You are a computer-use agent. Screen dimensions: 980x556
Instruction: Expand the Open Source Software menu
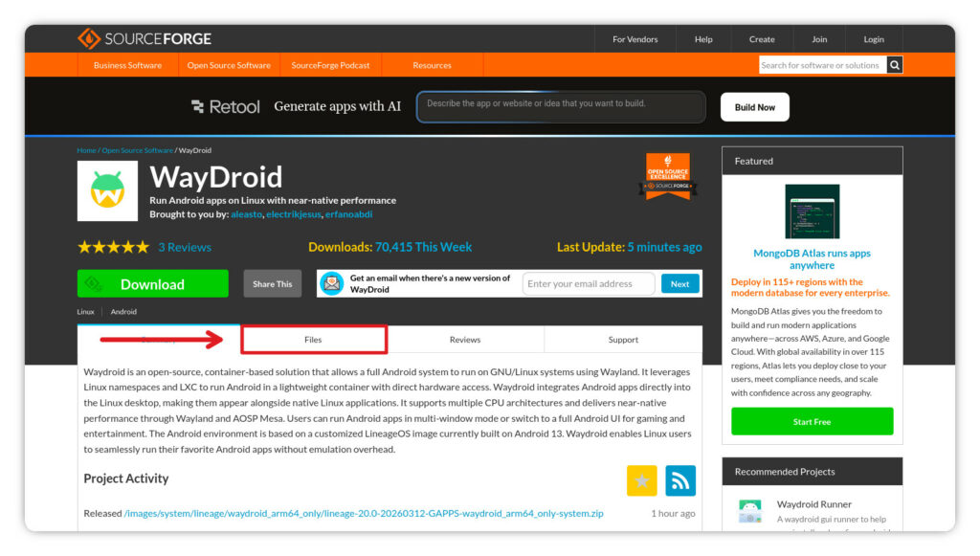point(229,65)
